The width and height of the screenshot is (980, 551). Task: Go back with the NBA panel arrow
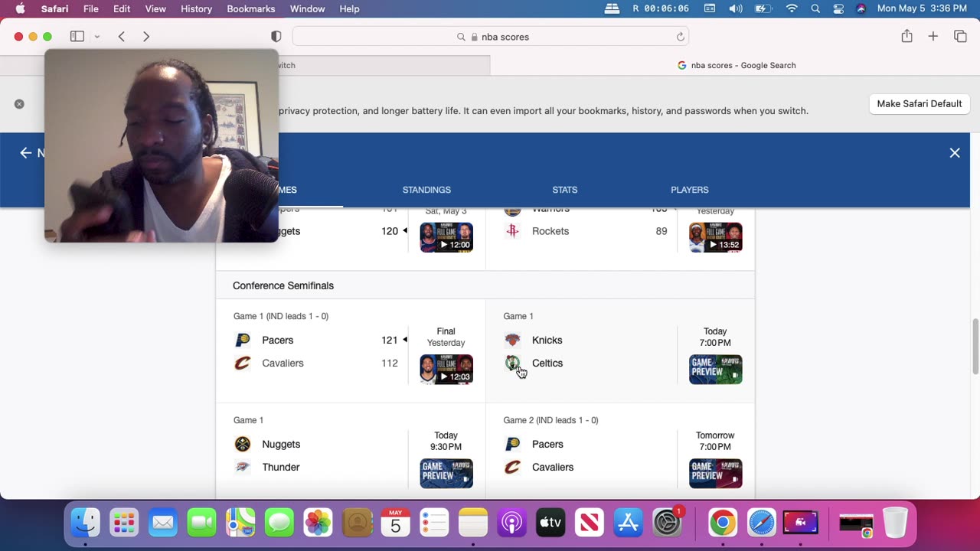click(x=25, y=153)
